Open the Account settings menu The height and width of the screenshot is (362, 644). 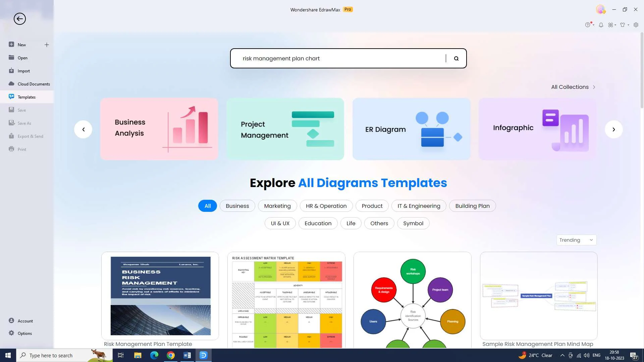(25, 320)
